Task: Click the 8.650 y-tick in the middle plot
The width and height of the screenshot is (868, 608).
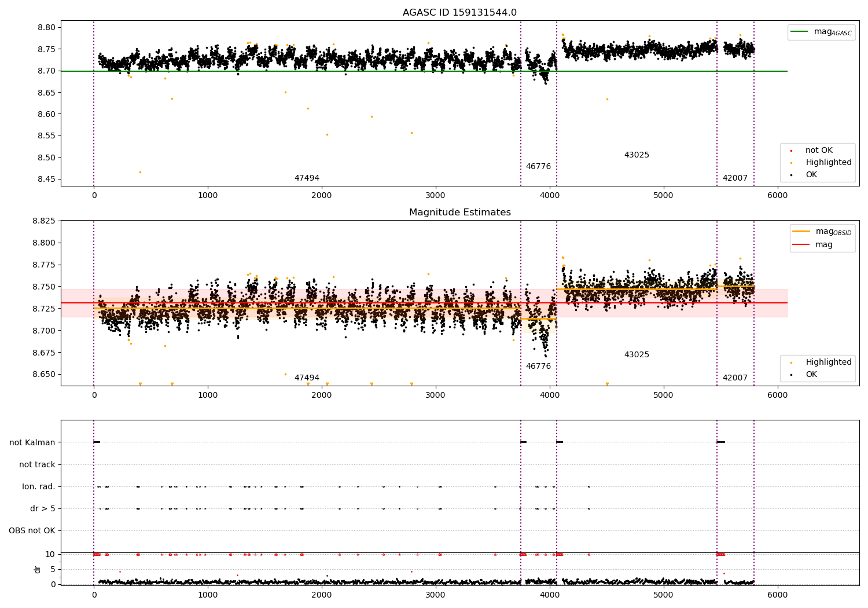Action: pyautogui.click(x=43, y=375)
